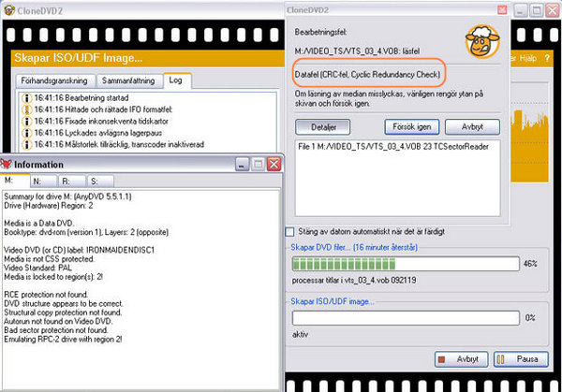Click info icon beside 'Fixade inkonsekventa tidskartor' entry

[26, 122]
